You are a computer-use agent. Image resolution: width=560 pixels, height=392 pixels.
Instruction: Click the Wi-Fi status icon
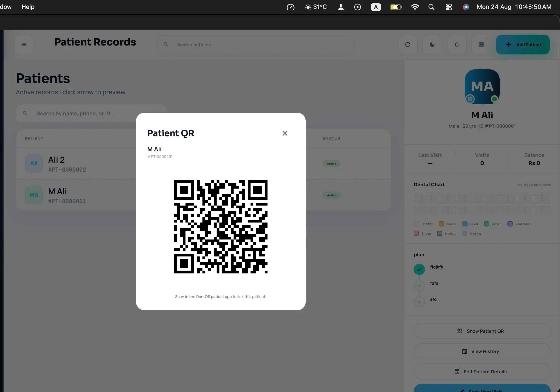tap(415, 7)
